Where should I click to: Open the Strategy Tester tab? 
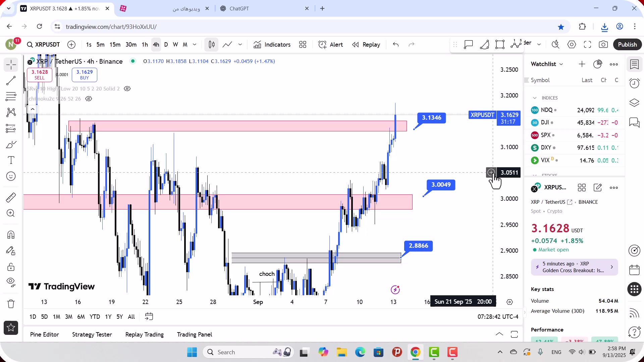pyautogui.click(x=92, y=335)
